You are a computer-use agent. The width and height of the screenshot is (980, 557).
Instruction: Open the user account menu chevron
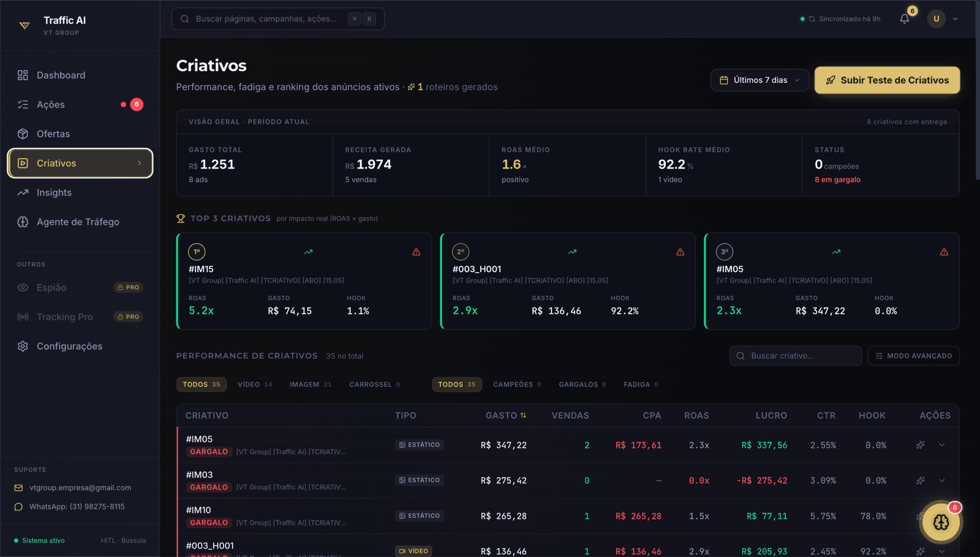click(x=955, y=19)
